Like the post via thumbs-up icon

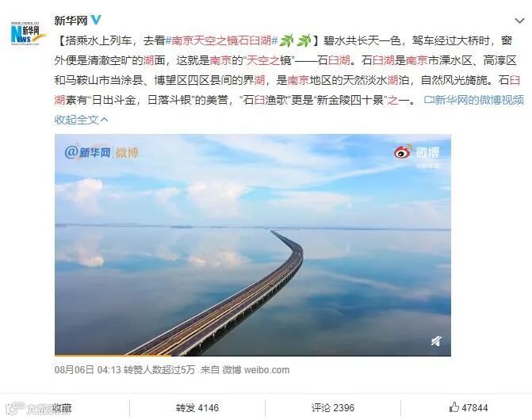[454, 407]
